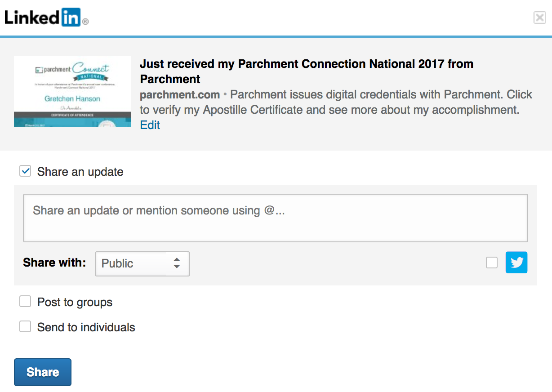This screenshot has width=552, height=392.
Task: Open the parchment.com source link
Action: coord(180,95)
